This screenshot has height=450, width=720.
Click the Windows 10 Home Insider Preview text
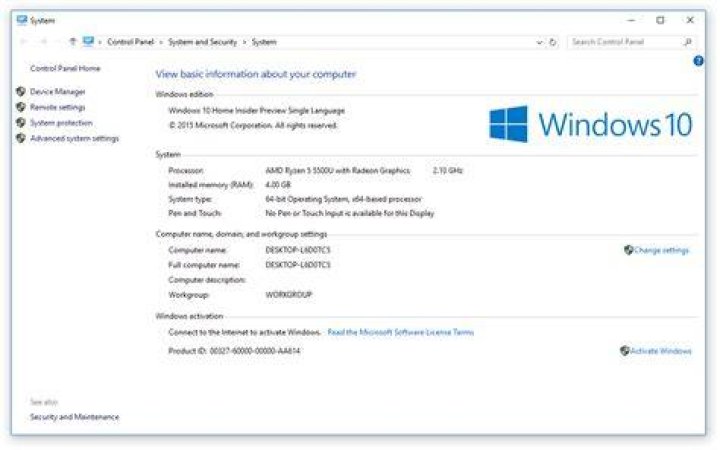coord(256,110)
